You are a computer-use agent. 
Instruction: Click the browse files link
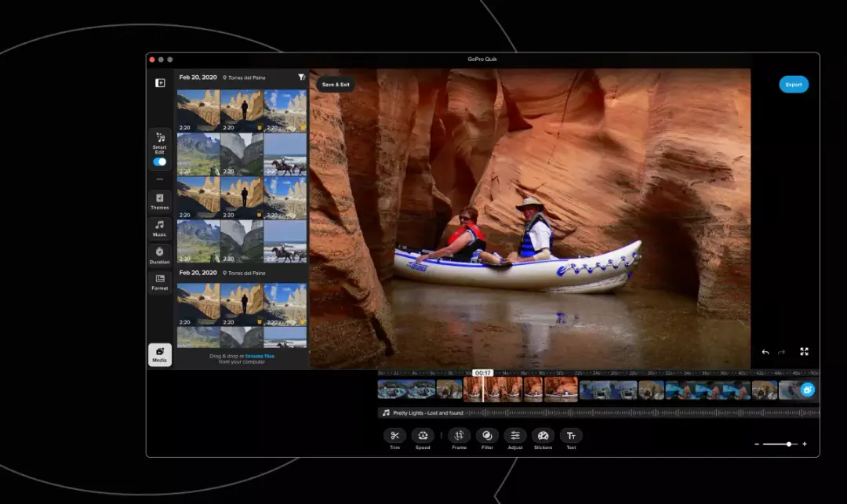(260, 356)
